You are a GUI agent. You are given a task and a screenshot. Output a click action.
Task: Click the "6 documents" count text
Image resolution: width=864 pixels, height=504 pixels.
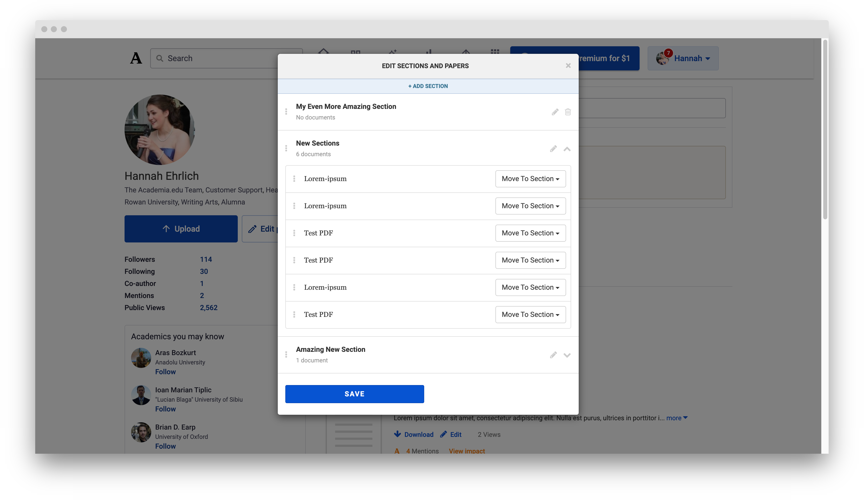[x=313, y=154]
